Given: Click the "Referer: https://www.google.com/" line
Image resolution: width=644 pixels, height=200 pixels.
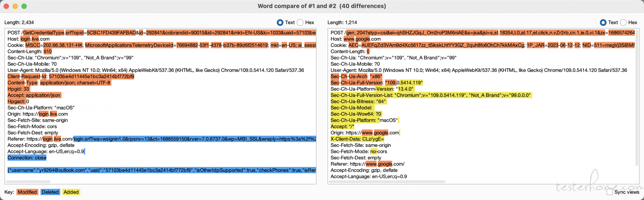Looking at the screenshot, I should coord(368,164).
